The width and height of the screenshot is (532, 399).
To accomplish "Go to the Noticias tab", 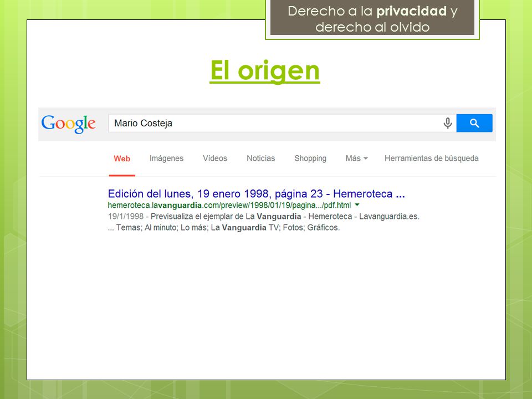I will click(x=260, y=158).
